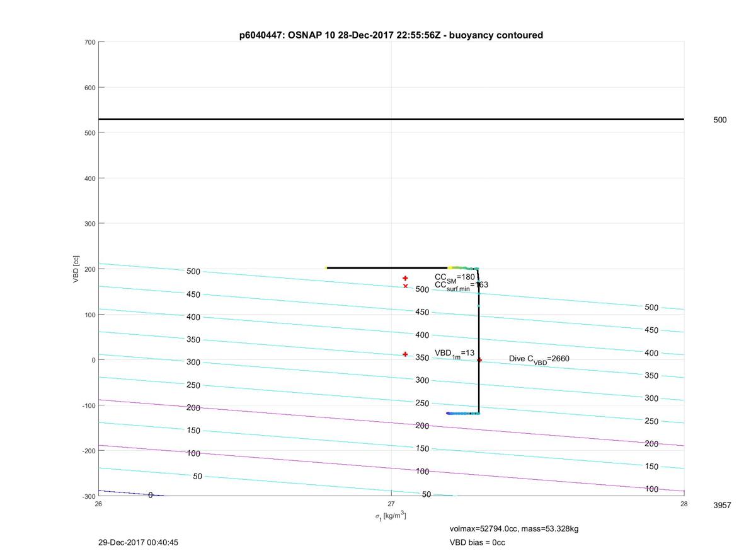Click the red plus marker beside CC_SM=180

pyautogui.click(x=405, y=278)
